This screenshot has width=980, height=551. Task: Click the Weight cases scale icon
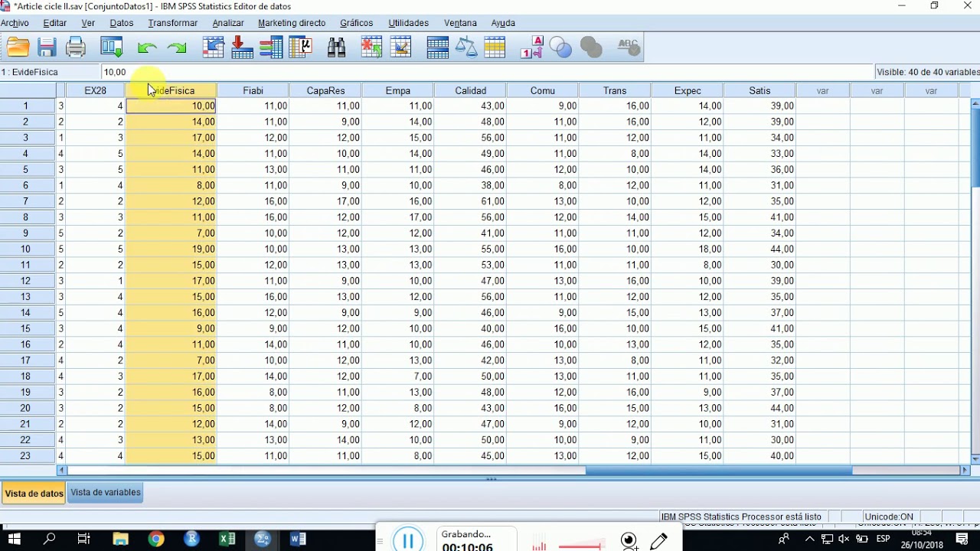466,47
